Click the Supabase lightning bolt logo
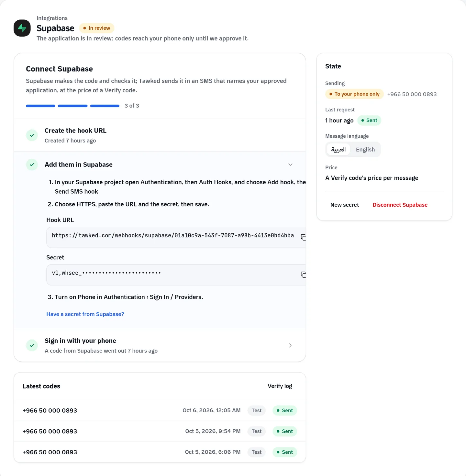The image size is (466, 476). coord(22,28)
